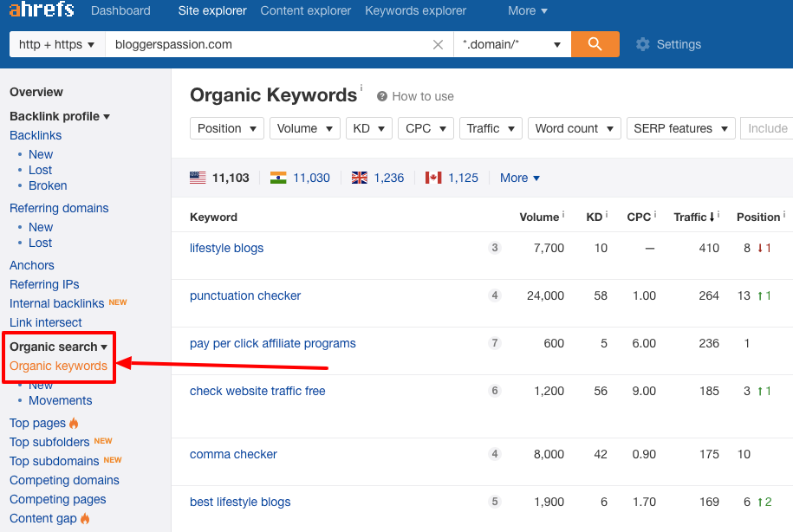Click SERP badge 6 for check website traffic
Screen dimensions: 793x532
tap(495, 391)
